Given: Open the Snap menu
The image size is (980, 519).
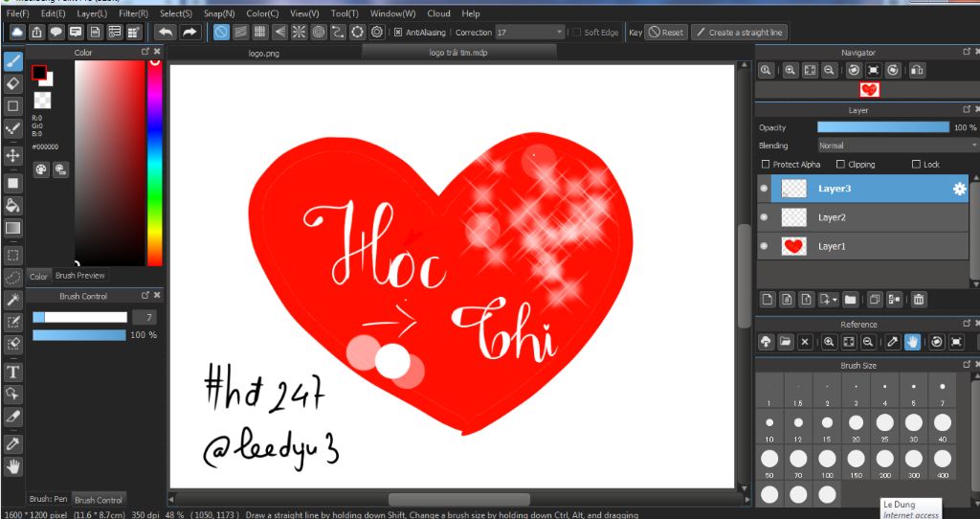Looking at the screenshot, I should [x=219, y=13].
